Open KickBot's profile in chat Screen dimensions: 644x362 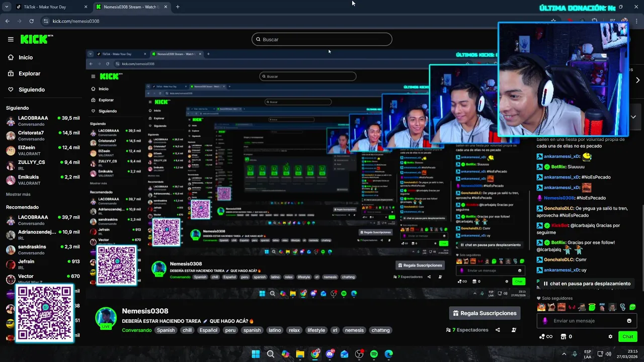560,225
